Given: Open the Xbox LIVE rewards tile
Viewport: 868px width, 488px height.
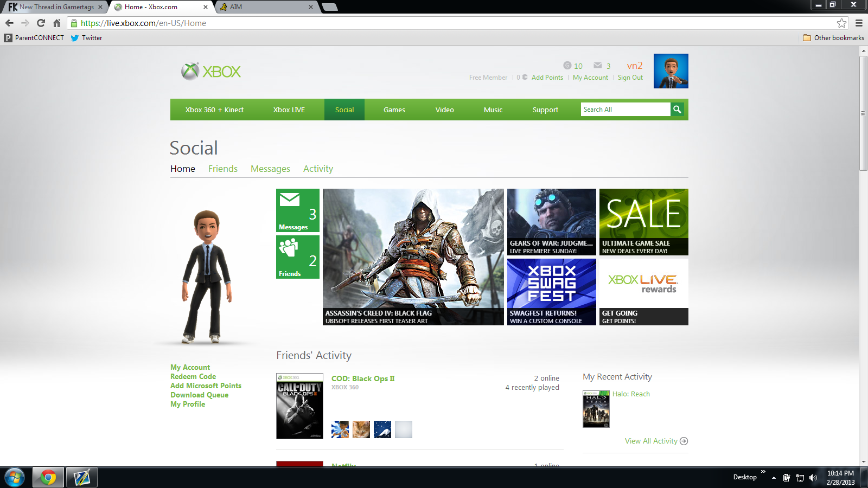Looking at the screenshot, I should click(x=644, y=292).
